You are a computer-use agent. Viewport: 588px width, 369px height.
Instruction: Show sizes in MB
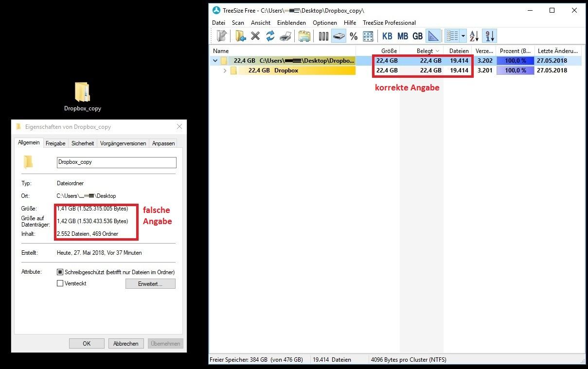[403, 35]
